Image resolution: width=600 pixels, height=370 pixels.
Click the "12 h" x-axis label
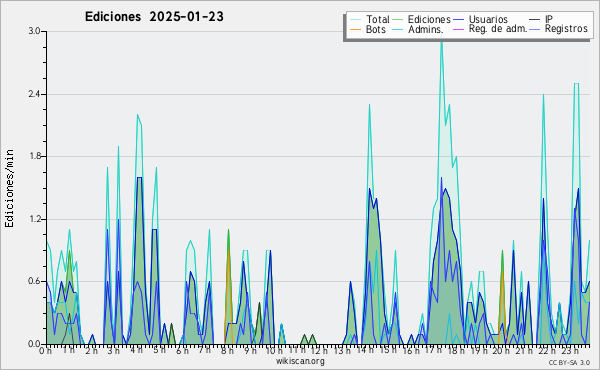click(319, 350)
